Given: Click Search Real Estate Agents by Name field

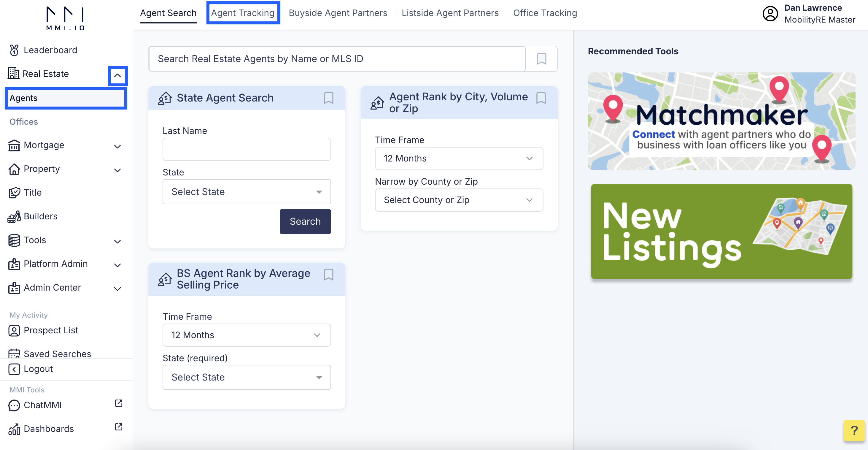Looking at the screenshot, I should coord(337,59).
